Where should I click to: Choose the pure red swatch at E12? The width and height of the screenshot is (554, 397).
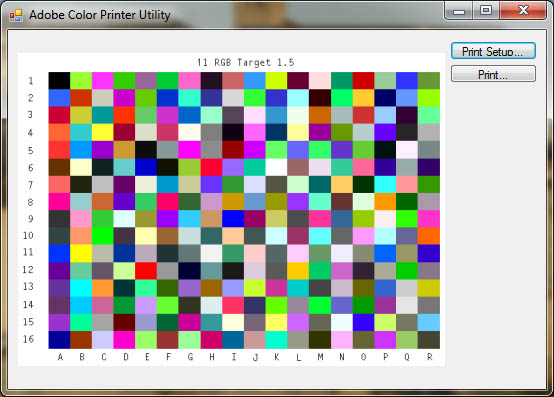pos(146,271)
